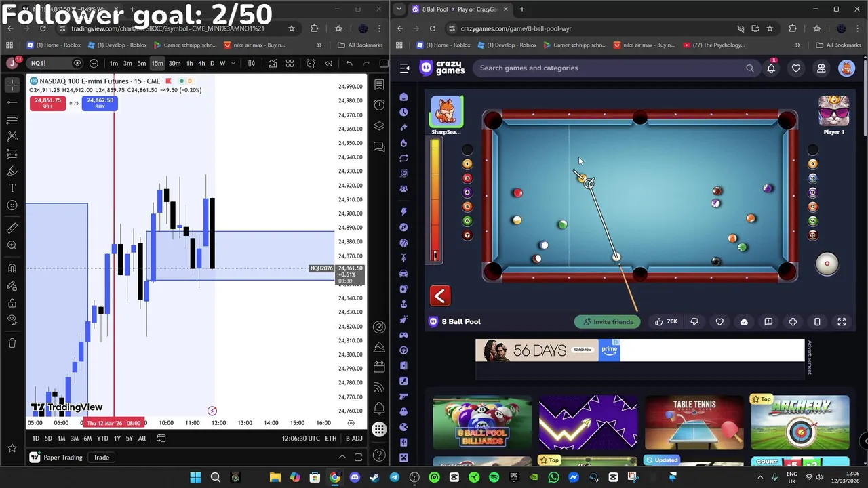Select the 15m active timeframe
Image resolution: width=868 pixels, height=488 pixels.
tap(157, 63)
